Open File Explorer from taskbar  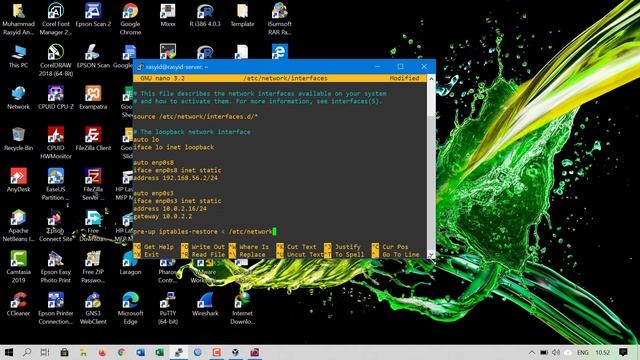pyautogui.click(x=83, y=352)
